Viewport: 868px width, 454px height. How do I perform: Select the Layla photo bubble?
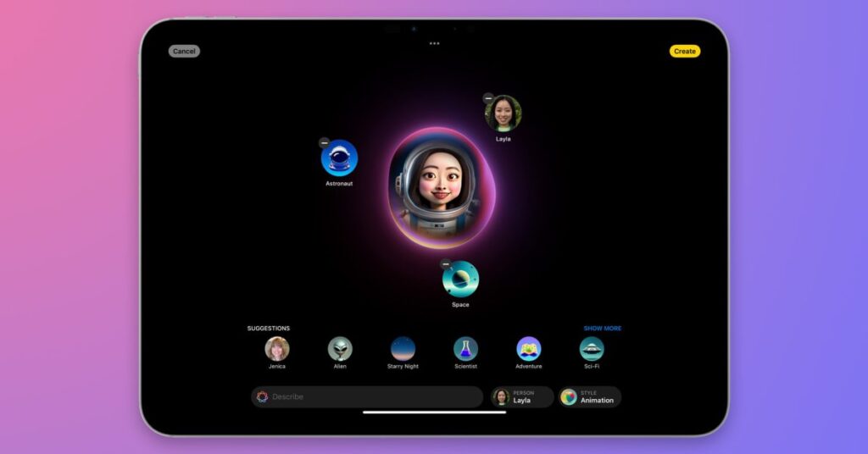tap(504, 113)
